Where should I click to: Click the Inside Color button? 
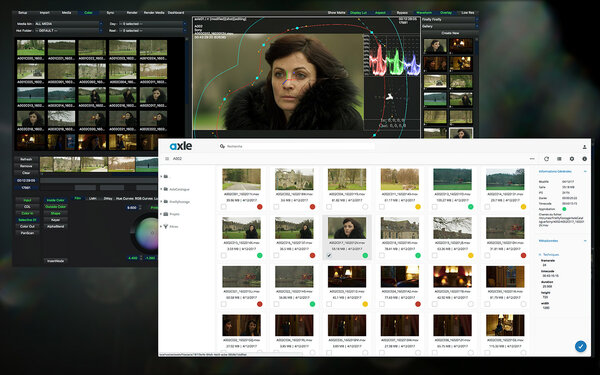[55, 200]
